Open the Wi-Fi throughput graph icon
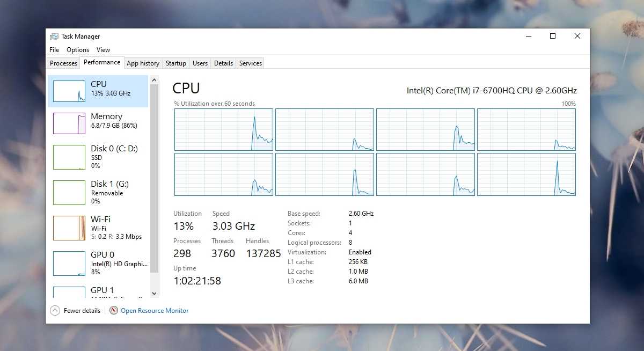Viewport: 644px width, 351px height. pos(69,228)
